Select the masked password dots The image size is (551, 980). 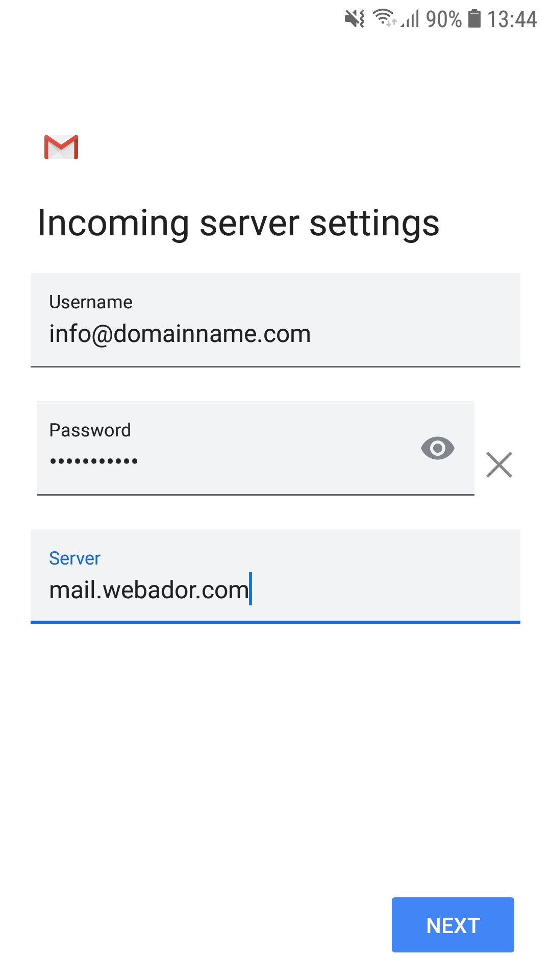click(94, 461)
